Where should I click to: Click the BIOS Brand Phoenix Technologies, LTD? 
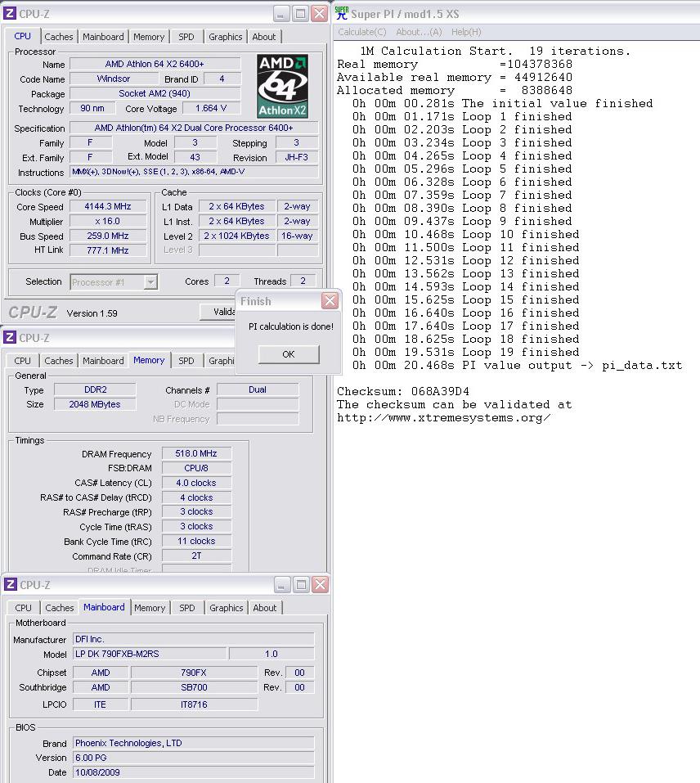click(194, 743)
